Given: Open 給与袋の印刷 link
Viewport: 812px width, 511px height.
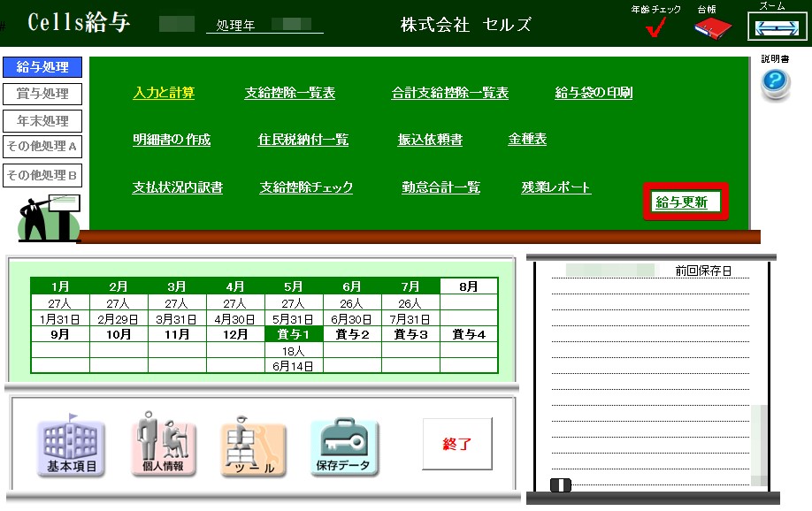Looking at the screenshot, I should coord(594,93).
